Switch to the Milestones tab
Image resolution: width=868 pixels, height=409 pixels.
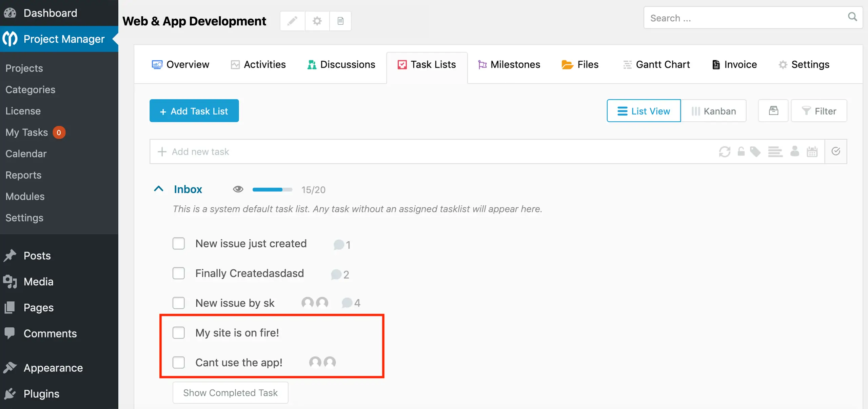[x=509, y=64]
